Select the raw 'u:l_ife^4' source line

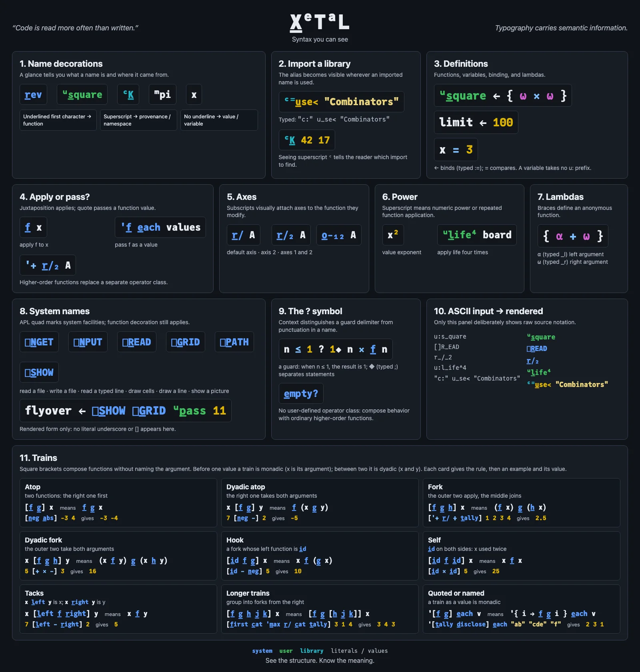[450, 367]
